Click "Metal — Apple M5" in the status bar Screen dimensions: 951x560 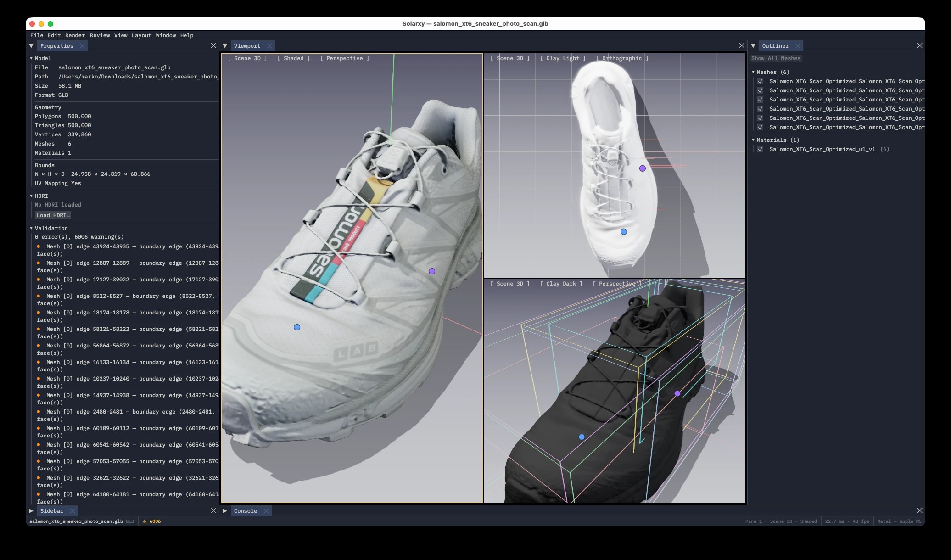pos(899,521)
